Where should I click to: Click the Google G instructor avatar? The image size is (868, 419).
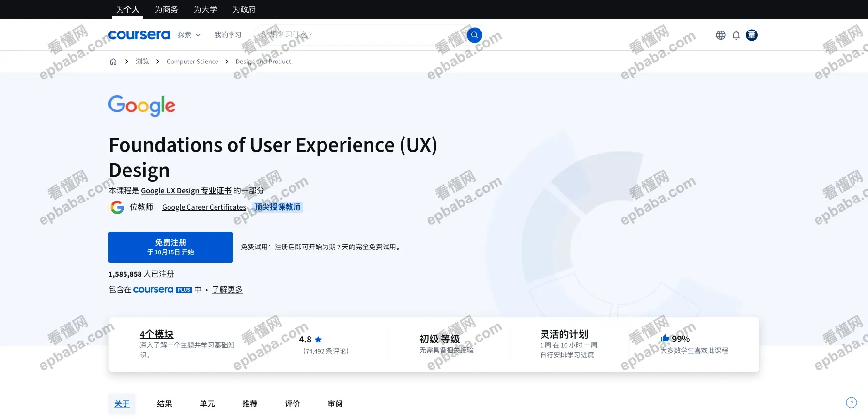[x=117, y=207]
